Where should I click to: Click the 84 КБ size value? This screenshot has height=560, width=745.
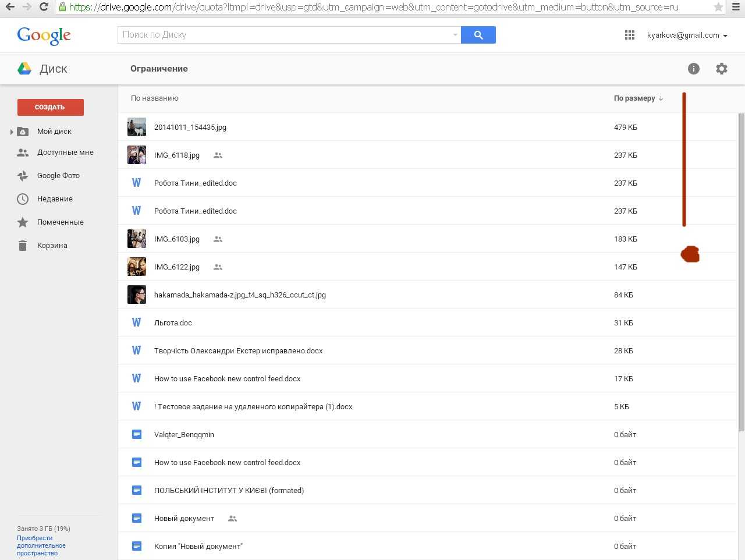[x=623, y=295]
